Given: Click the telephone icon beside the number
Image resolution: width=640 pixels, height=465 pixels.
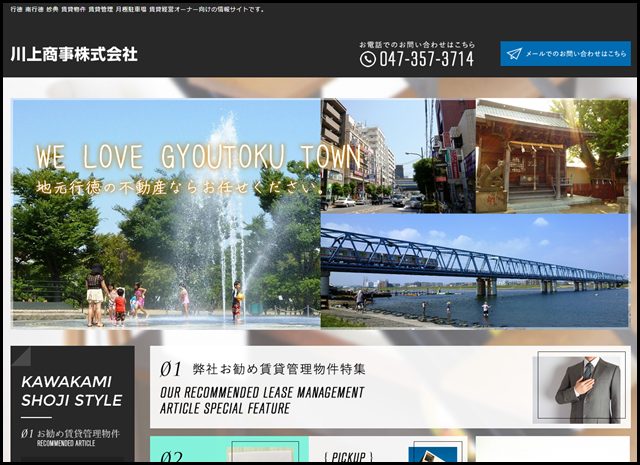Looking at the screenshot, I should click(367, 59).
